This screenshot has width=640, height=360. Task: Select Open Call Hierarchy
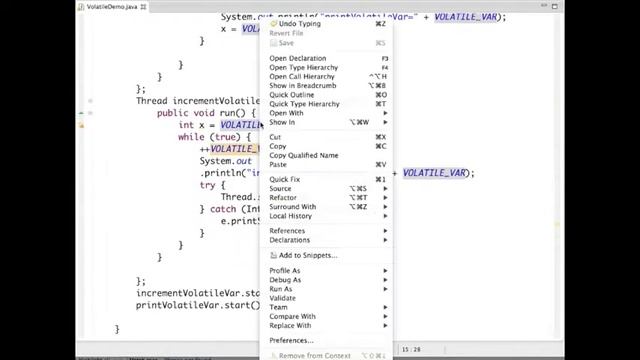pyautogui.click(x=327, y=76)
